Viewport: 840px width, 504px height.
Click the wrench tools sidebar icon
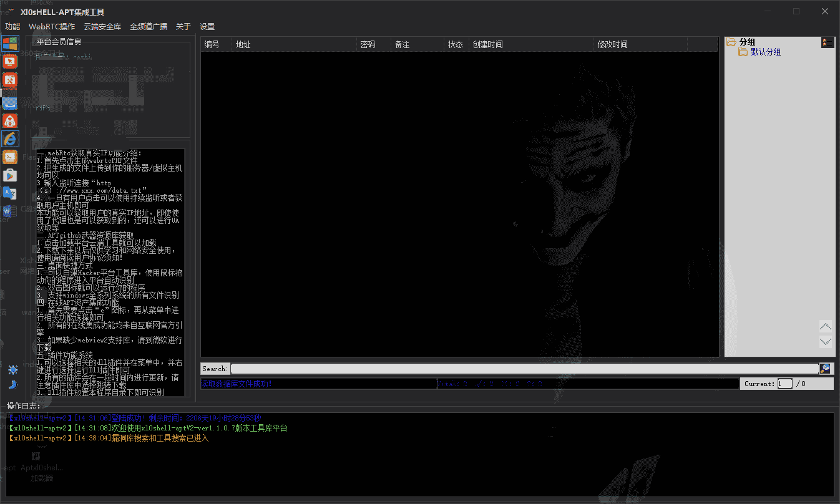(x=10, y=80)
